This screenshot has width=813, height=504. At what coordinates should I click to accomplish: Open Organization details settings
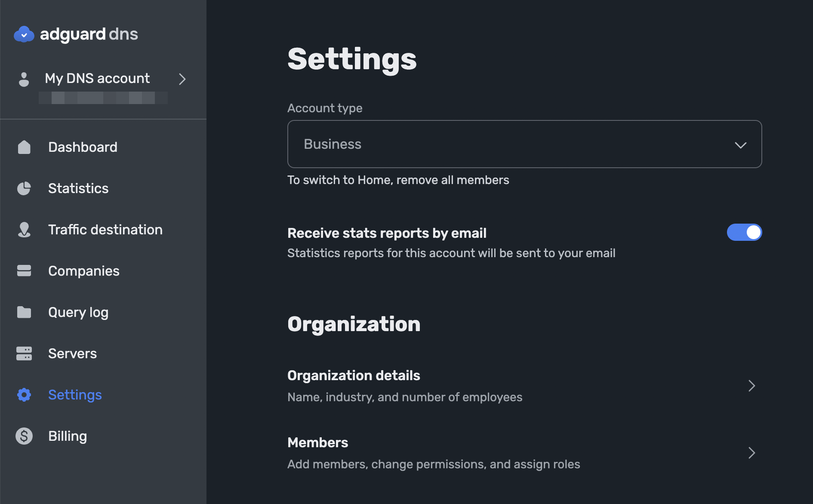354,375
